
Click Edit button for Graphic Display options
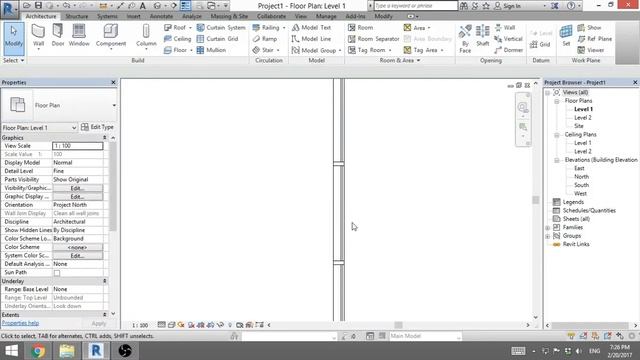(78, 197)
